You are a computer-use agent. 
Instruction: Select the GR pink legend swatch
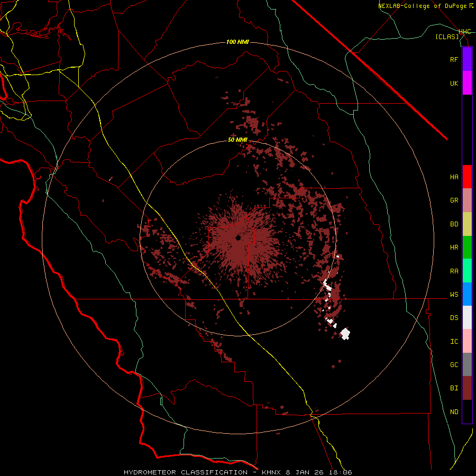pyautogui.click(x=467, y=200)
